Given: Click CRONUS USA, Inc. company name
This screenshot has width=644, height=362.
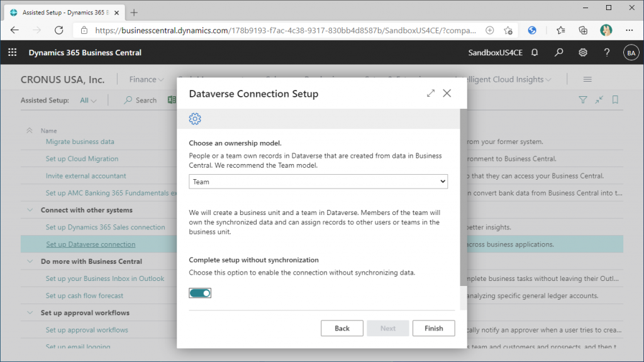Looking at the screenshot, I should tap(62, 79).
